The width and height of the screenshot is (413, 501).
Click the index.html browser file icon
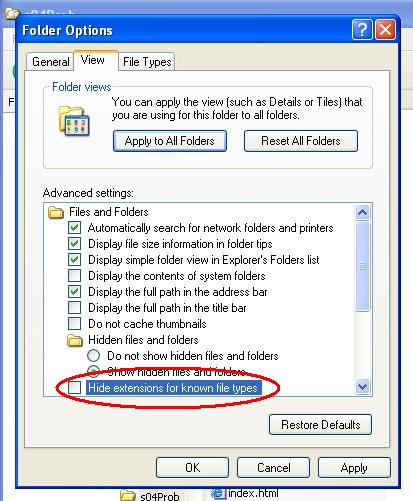(218, 493)
